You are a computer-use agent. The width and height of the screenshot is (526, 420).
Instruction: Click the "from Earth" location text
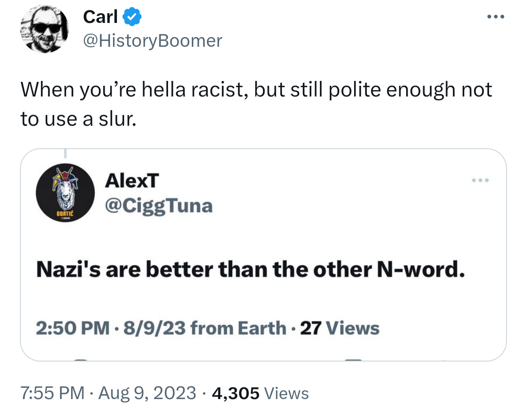[x=238, y=328]
